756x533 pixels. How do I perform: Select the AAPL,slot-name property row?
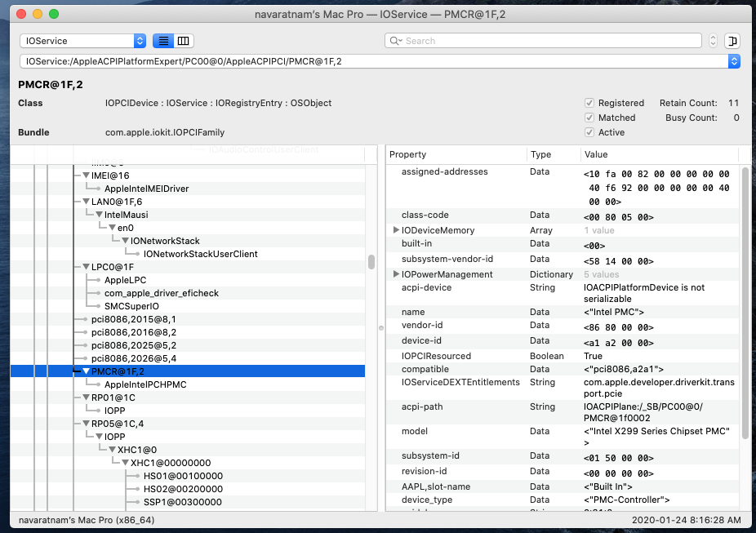563,486
